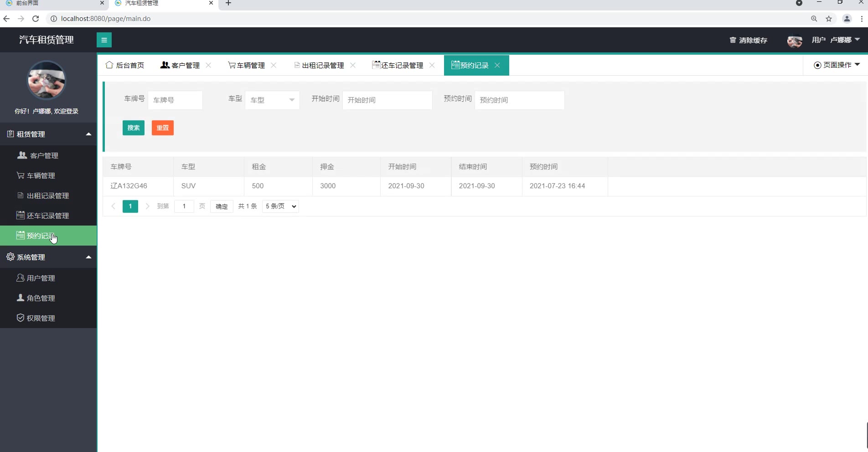Close the 车辆管理 tab
Screen dimensions: 868x452
(x=274, y=65)
